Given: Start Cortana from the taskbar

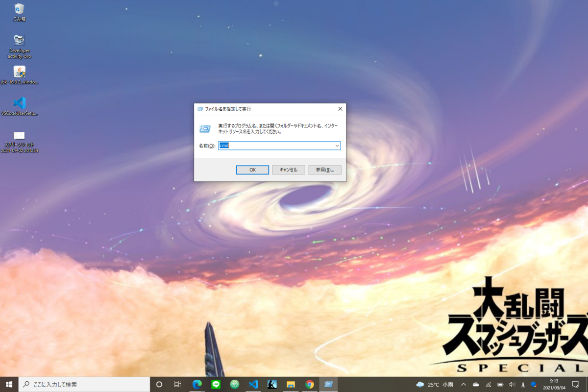Looking at the screenshot, I should pos(159,385).
